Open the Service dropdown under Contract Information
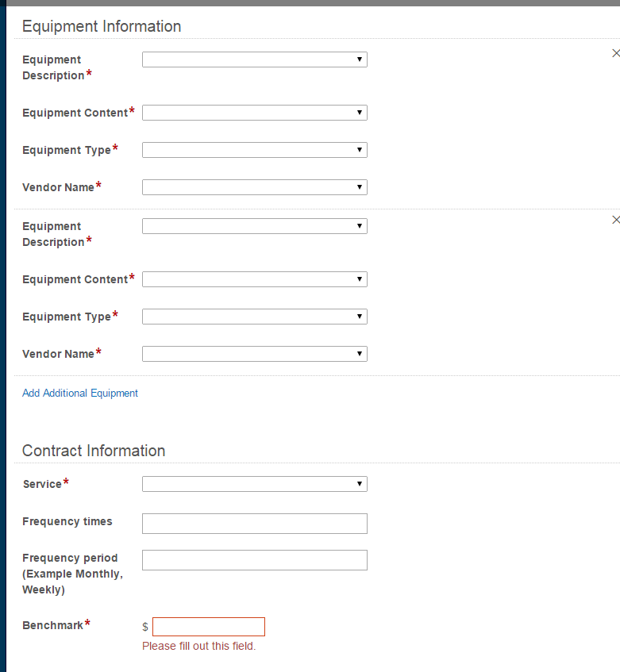The width and height of the screenshot is (620, 672). click(255, 484)
